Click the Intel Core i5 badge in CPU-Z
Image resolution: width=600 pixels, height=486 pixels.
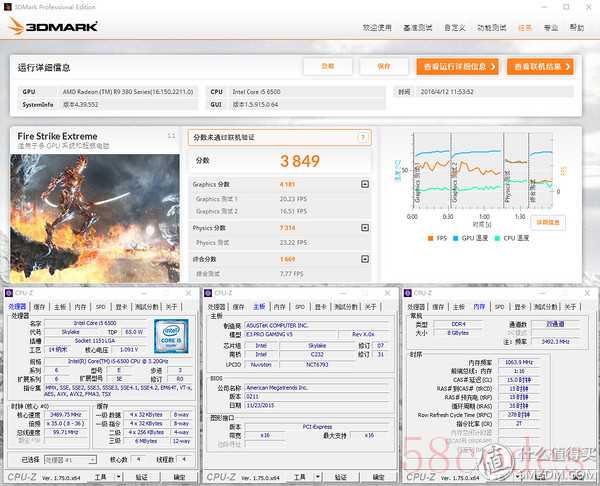[171, 336]
